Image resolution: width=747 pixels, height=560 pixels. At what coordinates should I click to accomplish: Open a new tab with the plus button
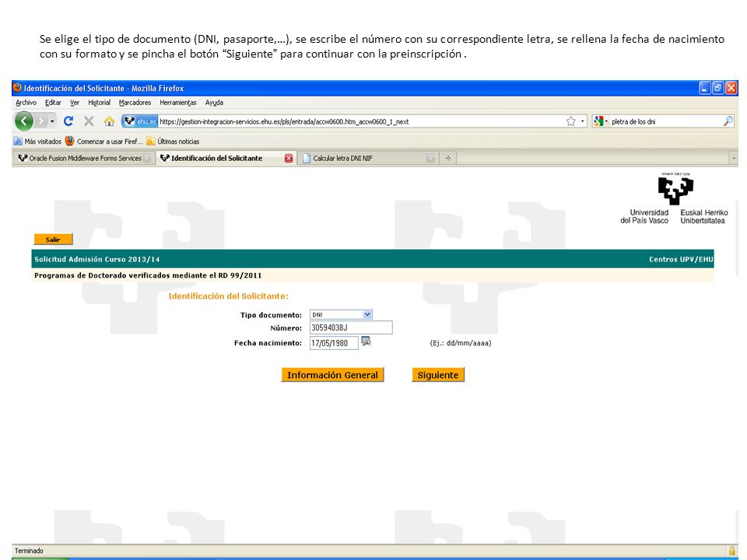(448, 158)
